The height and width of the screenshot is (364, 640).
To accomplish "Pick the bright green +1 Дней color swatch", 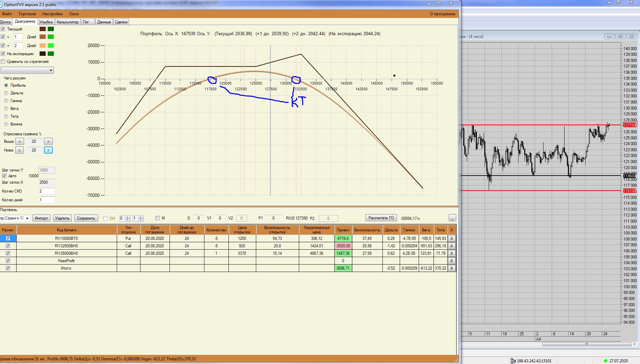I will click(x=51, y=37).
